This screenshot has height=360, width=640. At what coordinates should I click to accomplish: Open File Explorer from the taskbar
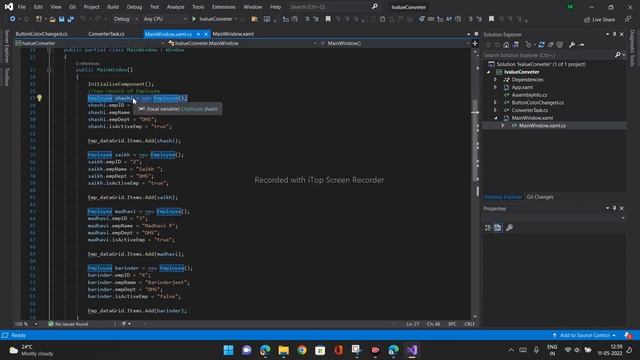click(x=283, y=350)
